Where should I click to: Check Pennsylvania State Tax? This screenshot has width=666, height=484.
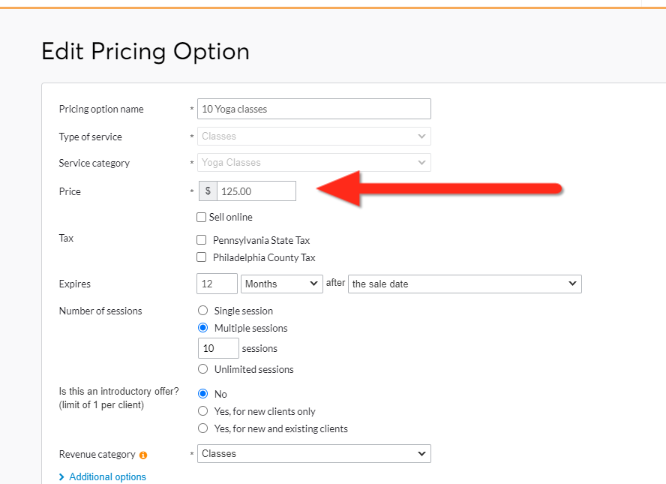[x=202, y=240]
